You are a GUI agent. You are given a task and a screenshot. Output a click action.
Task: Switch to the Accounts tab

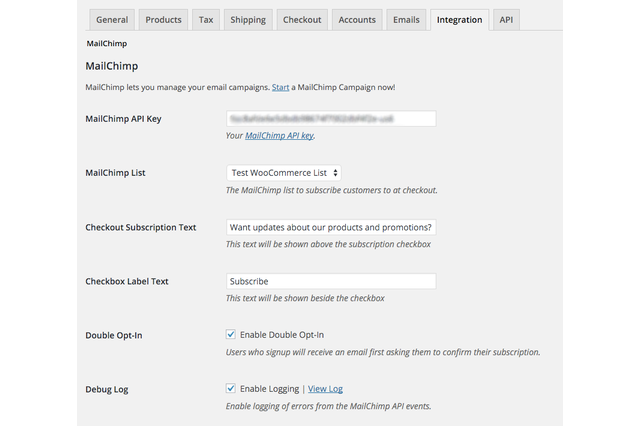(x=357, y=20)
